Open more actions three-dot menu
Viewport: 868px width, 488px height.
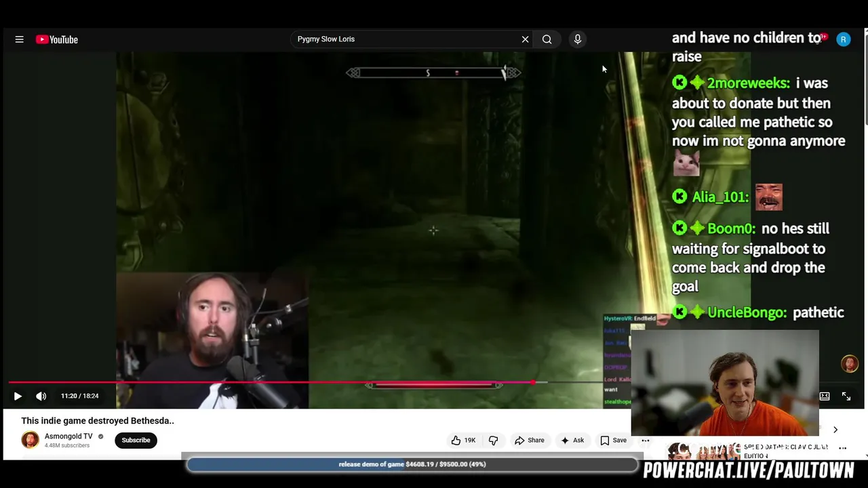click(646, 441)
